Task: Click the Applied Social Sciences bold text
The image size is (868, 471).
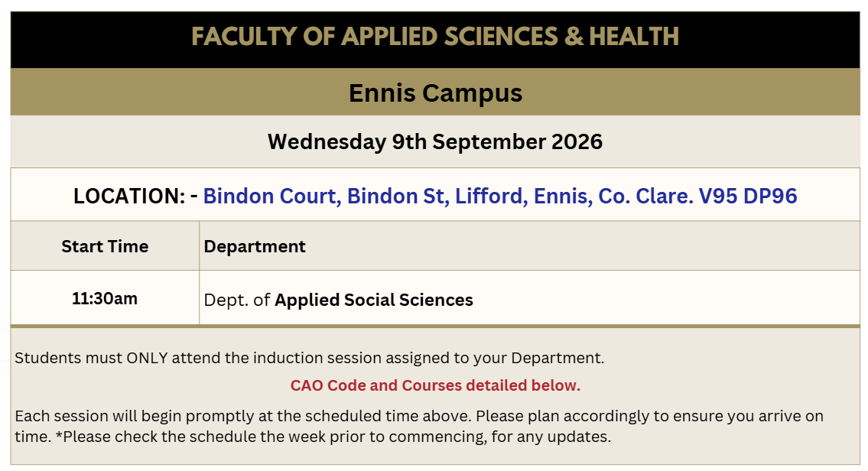Action: (x=374, y=300)
